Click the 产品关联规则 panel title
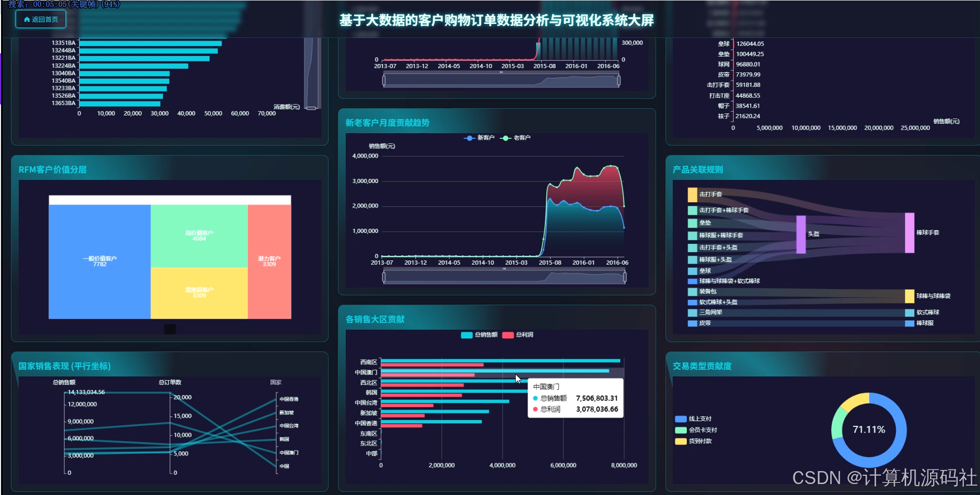980x495 pixels. pyautogui.click(x=698, y=170)
